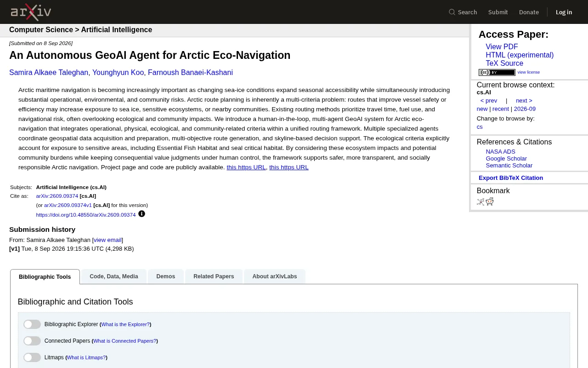The image size is (588, 368).
Task: Click the view license link
Action: 529,72
